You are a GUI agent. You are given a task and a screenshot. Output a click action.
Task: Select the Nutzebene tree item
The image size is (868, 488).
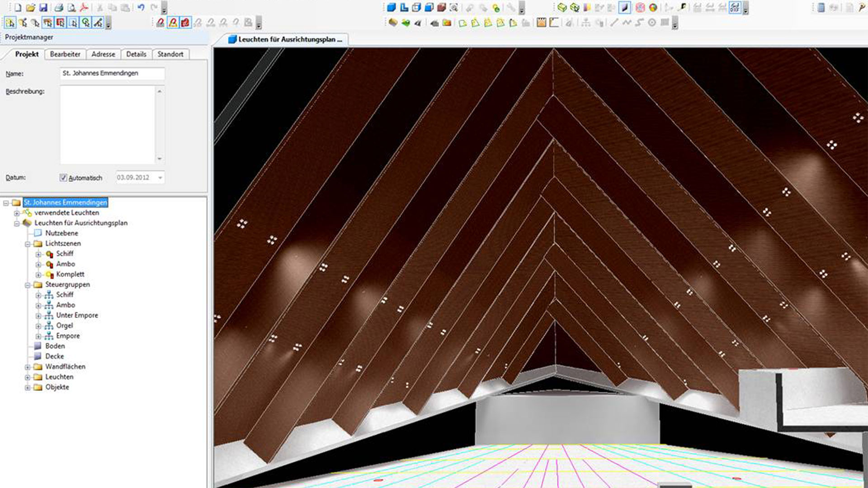[61, 233]
